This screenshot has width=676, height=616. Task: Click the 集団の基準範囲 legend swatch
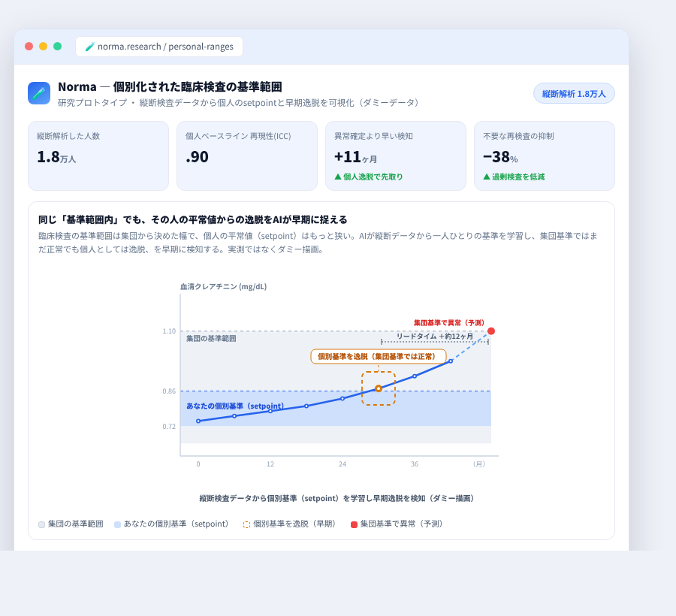(x=42, y=524)
